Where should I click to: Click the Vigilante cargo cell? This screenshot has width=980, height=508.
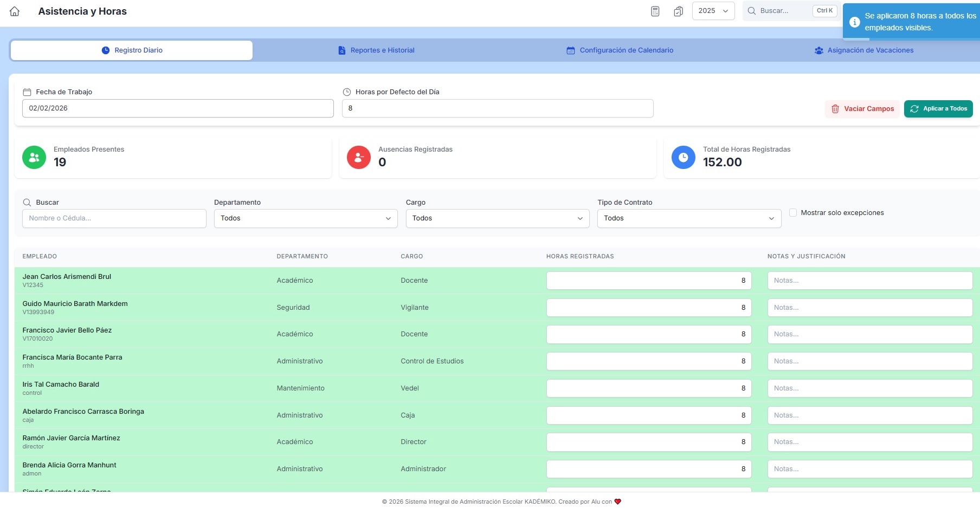415,308
